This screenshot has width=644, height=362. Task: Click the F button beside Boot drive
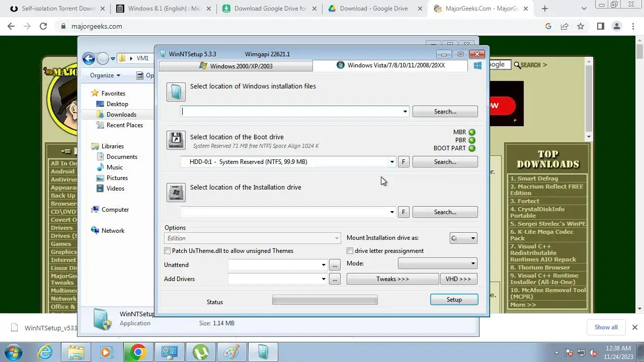coord(403,162)
